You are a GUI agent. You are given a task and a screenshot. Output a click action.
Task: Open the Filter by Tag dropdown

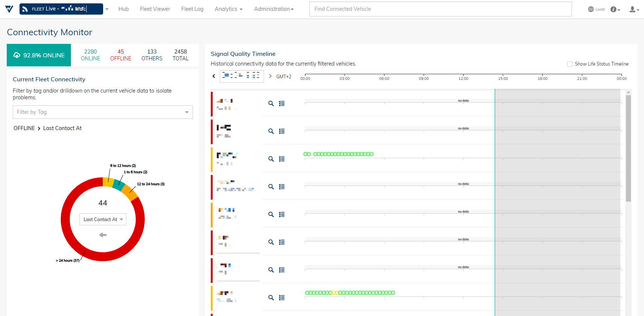click(103, 112)
